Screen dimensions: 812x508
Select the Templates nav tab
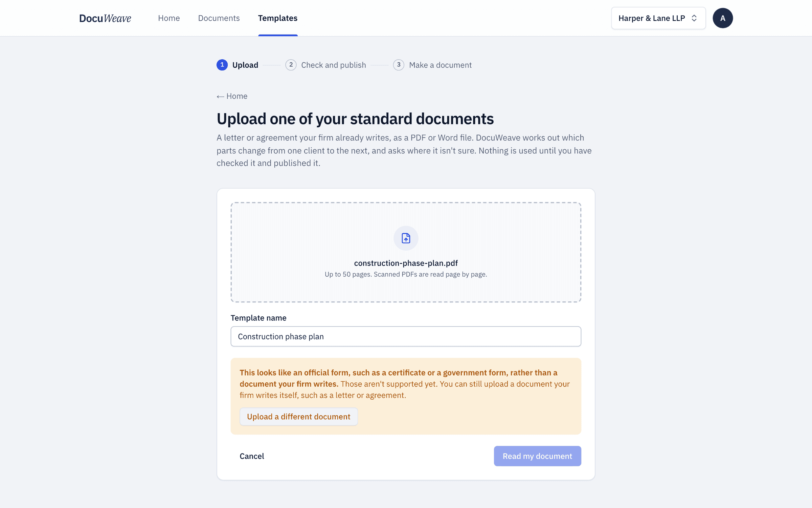tap(278, 18)
